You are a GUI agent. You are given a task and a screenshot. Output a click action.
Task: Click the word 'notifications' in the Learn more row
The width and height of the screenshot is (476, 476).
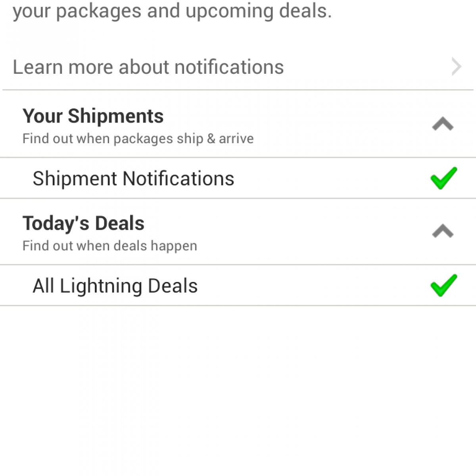[x=229, y=67]
